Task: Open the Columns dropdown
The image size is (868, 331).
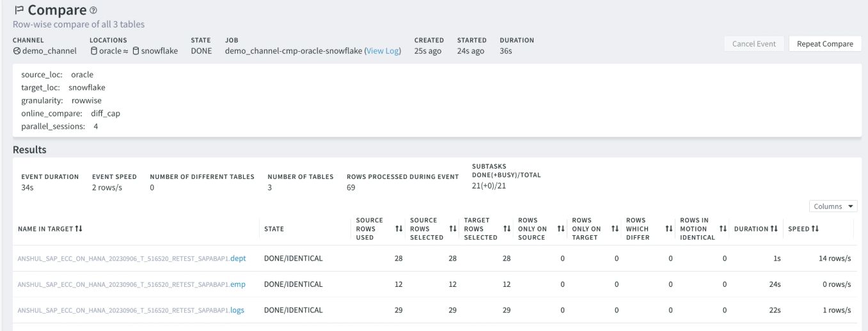Action: 833,206
